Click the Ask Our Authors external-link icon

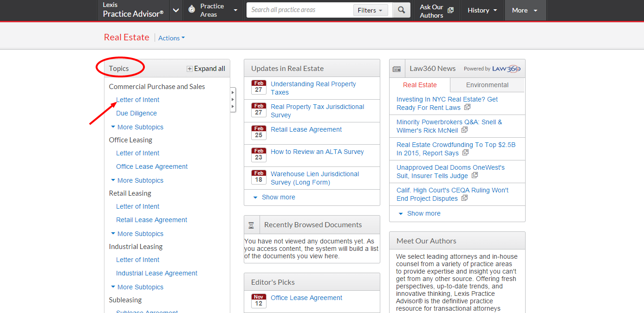point(450,10)
